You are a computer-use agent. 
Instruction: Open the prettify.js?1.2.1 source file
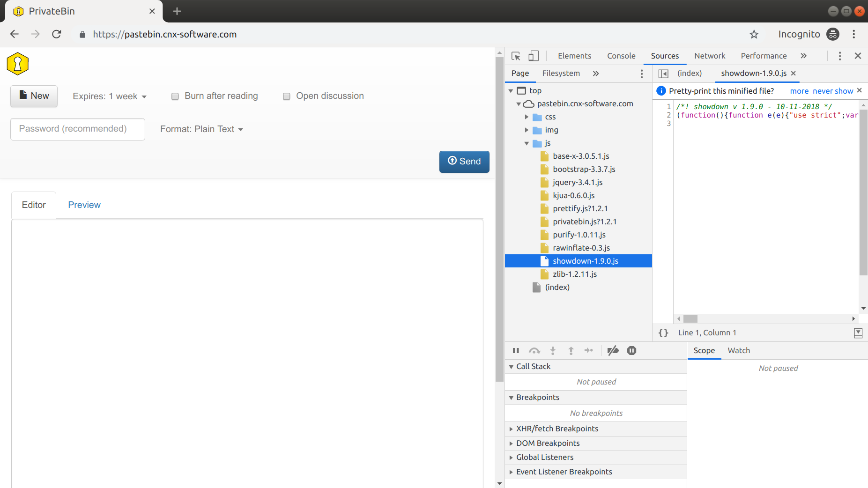tap(580, 208)
